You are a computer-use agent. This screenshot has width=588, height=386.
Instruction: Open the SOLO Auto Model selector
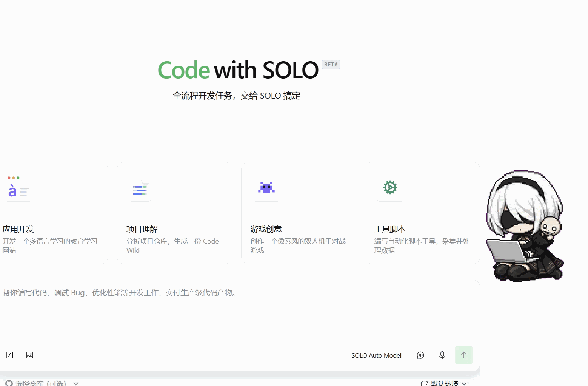(x=376, y=355)
